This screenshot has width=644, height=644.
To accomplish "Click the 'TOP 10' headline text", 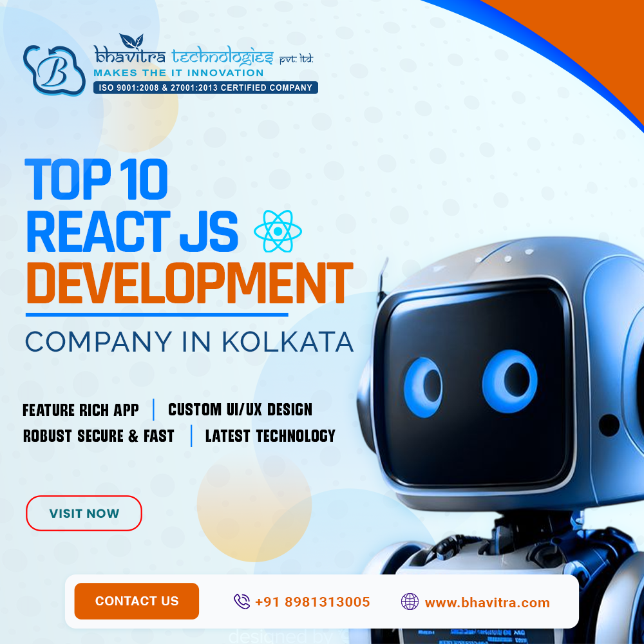I will pos(97,179).
